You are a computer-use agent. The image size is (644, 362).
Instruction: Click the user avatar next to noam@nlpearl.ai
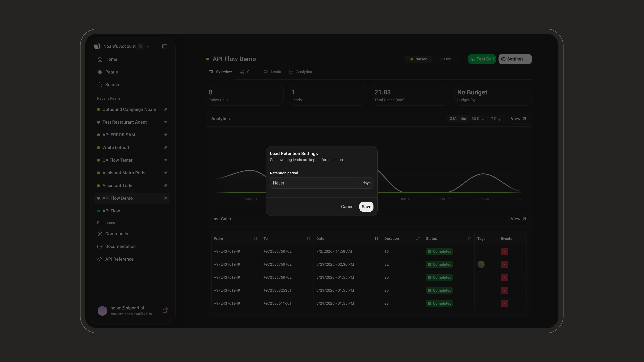[102, 311]
